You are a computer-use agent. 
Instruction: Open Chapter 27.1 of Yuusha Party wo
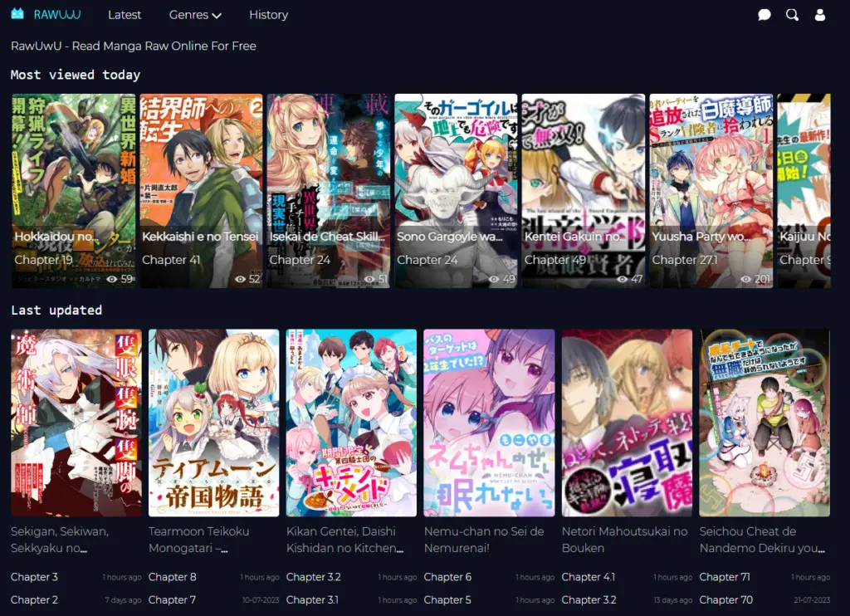(685, 260)
